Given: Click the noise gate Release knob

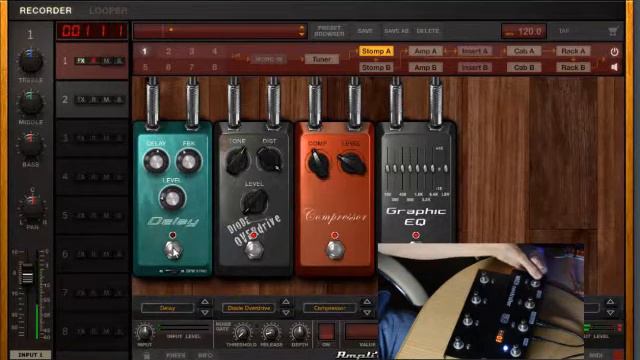Looking at the screenshot, I should tap(271, 333).
